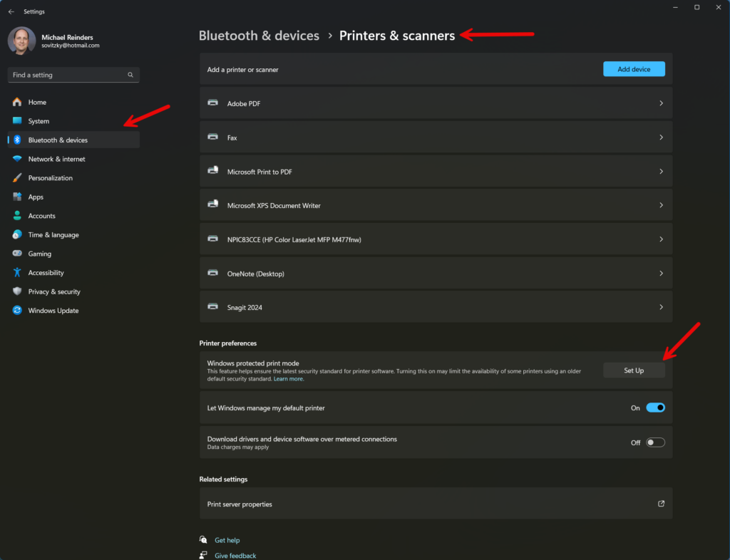Image resolution: width=730 pixels, height=560 pixels.
Task: Click the System monitor icon
Action: tap(17, 121)
